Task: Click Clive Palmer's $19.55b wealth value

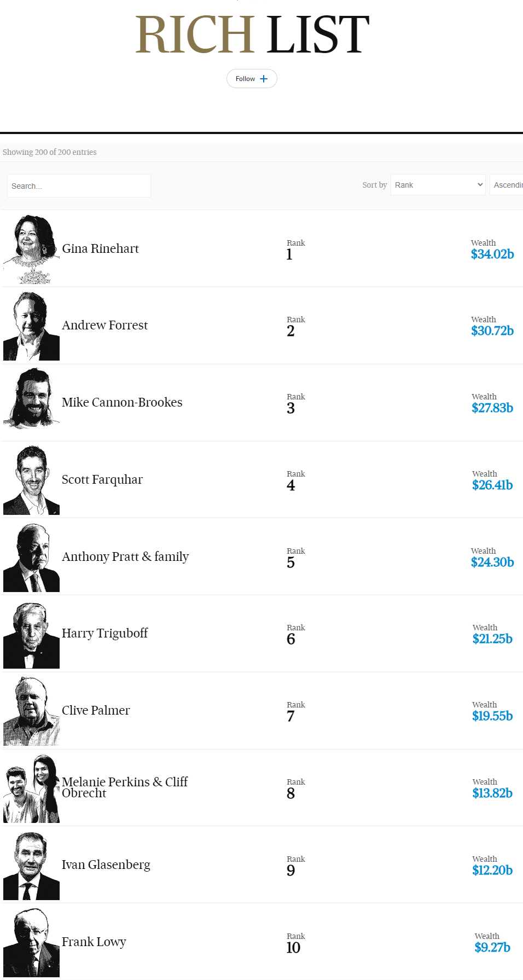Action: (492, 716)
